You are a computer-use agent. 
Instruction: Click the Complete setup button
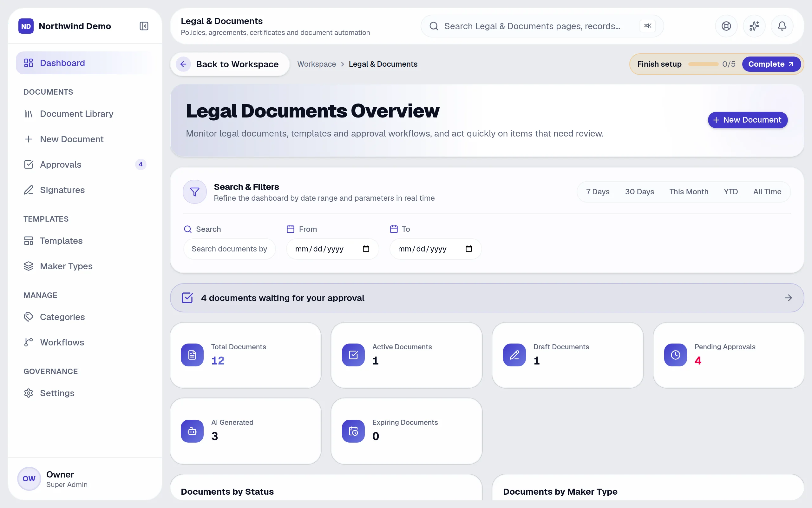[x=771, y=64]
